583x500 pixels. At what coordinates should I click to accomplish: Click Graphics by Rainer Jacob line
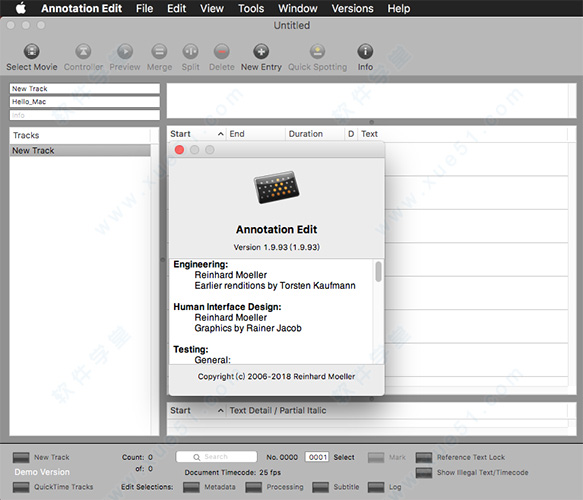pos(248,328)
